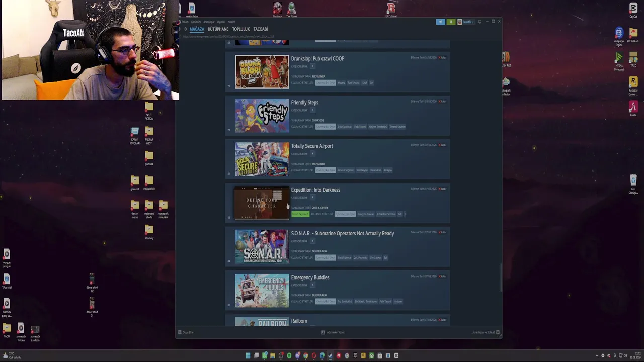644x362 pixels.
Task: Open the MAĞAZA store tab in Steam
Action: [197, 29]
